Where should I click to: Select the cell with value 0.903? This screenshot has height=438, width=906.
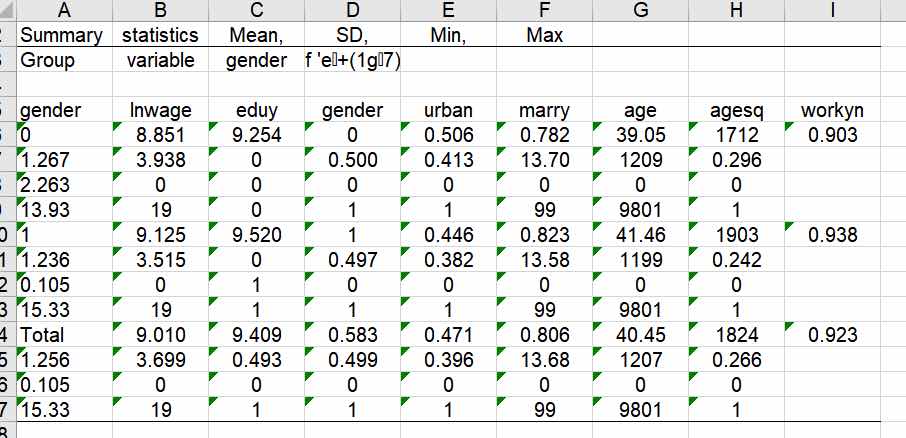pyautogui.click(x=831, y=135)
